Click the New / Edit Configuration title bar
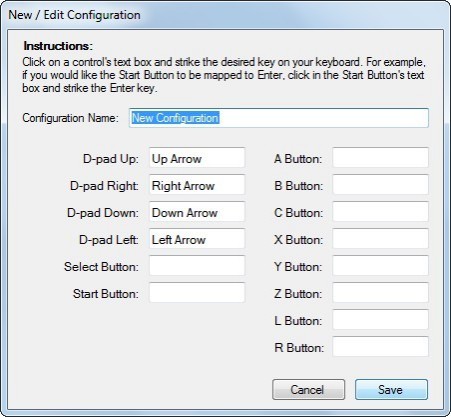 (x=225, y=15)
